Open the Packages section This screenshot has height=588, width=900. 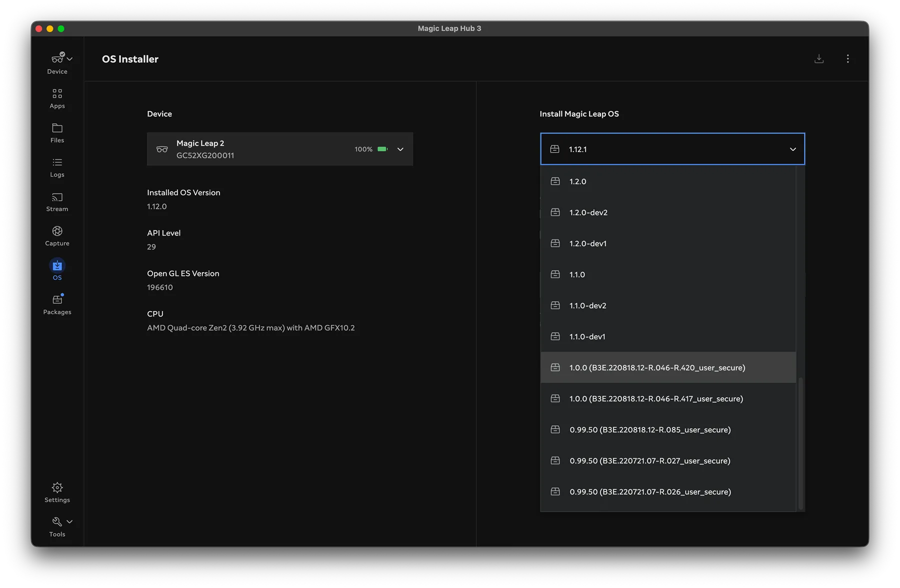[57, 305]
